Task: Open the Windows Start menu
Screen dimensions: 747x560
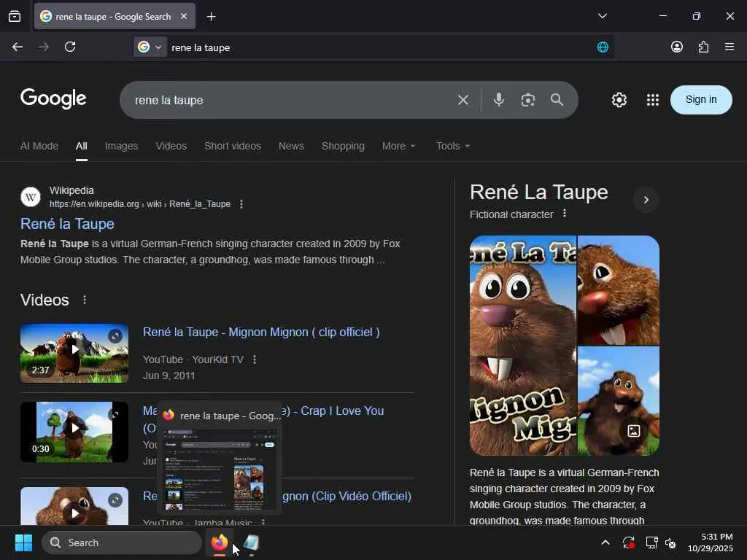Action: click(23, 542)
